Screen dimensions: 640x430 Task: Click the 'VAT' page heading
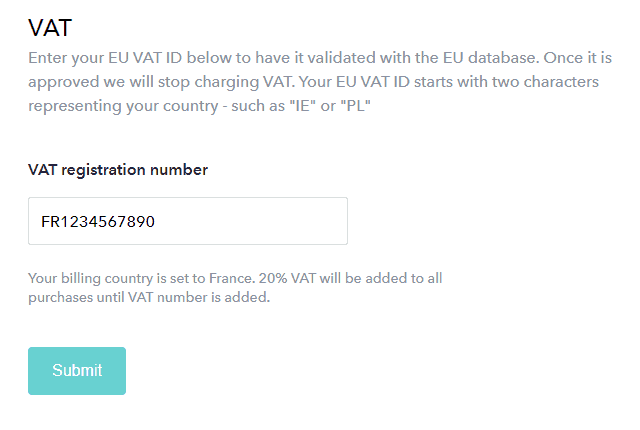[50, 27]
